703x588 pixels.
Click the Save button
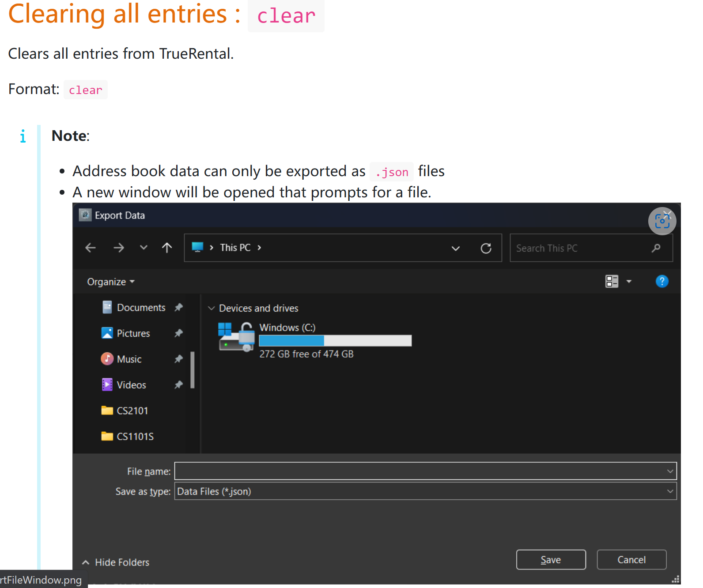(x=551, y=560)
